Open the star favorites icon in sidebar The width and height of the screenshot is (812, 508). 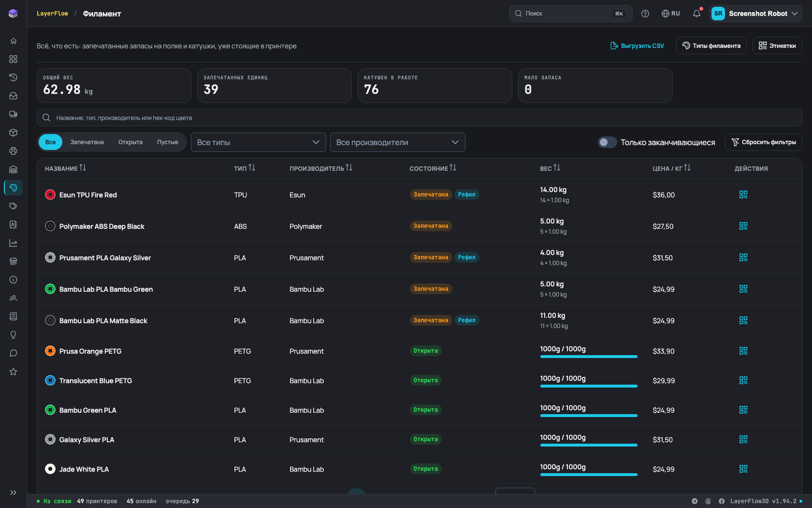(13, 372)
